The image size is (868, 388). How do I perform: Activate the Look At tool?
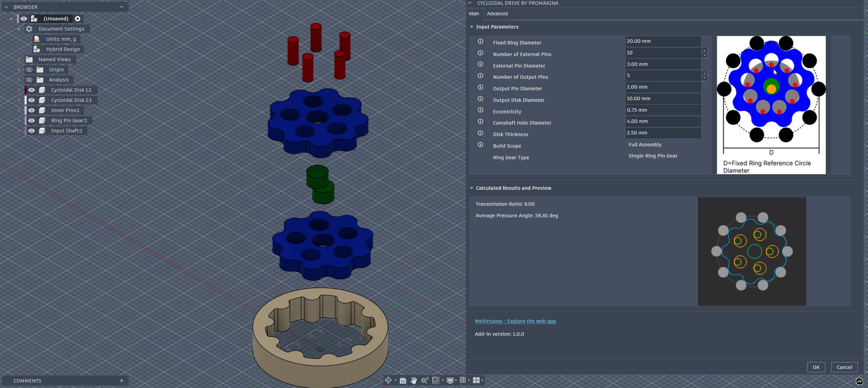(x=403, y=380)
